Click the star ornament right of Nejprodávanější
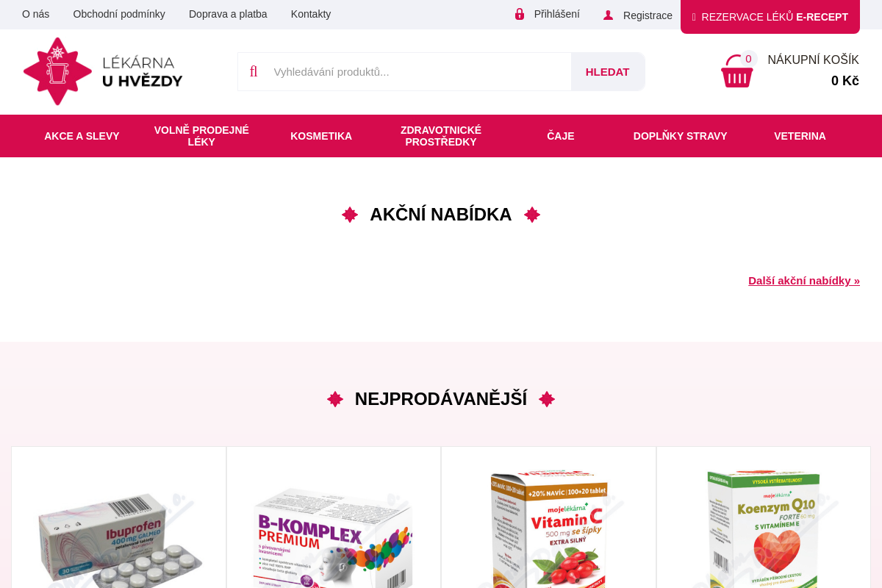Screen dimensions: 882x588 point(547,399)
